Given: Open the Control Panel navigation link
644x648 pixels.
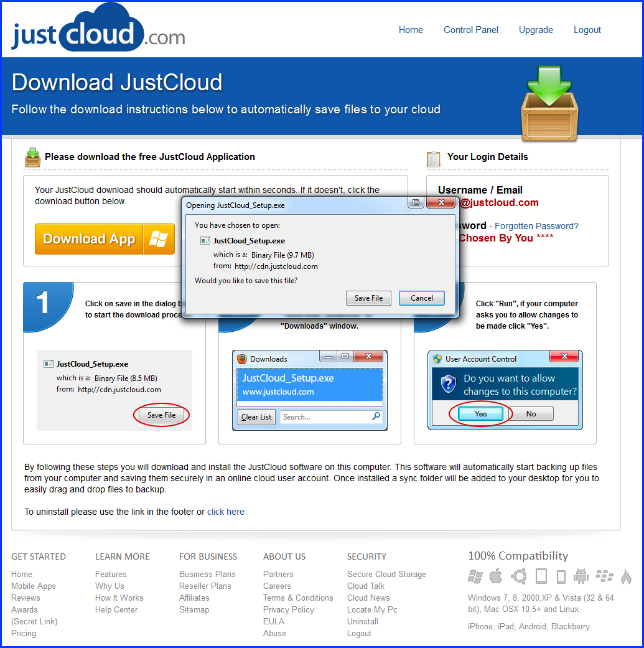Looking at the screenshot, I should [471, 30].
